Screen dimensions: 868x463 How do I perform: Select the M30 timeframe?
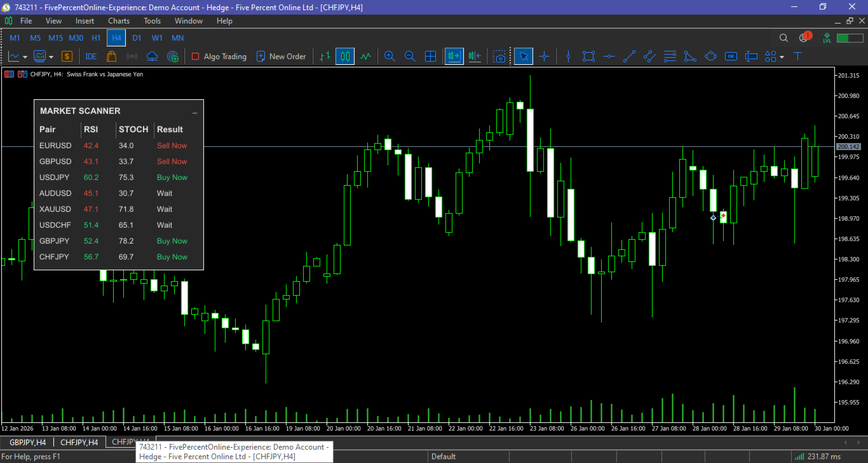coord(76,38)
